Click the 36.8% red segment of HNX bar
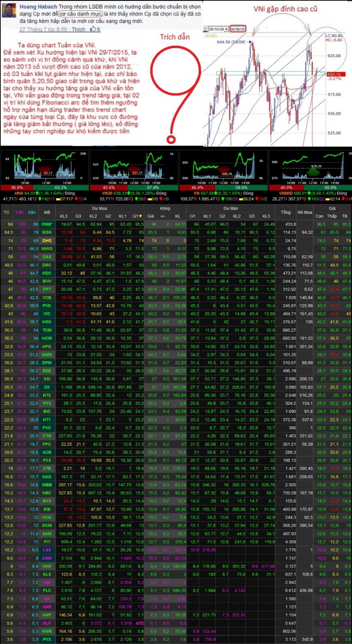Viewport: 352px width, 644px height. (x=17, y=188)
